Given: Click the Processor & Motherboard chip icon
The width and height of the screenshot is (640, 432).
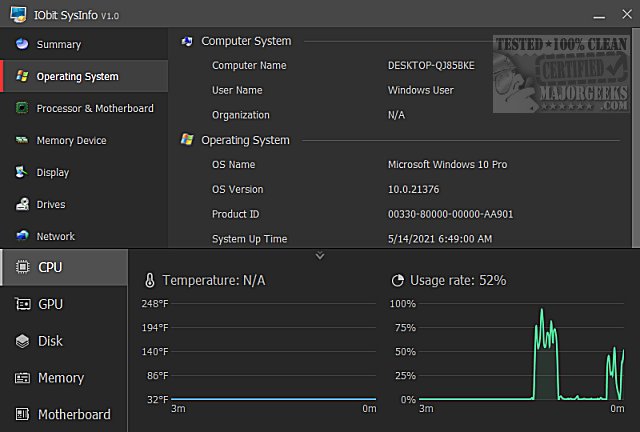Looking at the screenshot, I should pyautogui.click(x=22, y=108).
